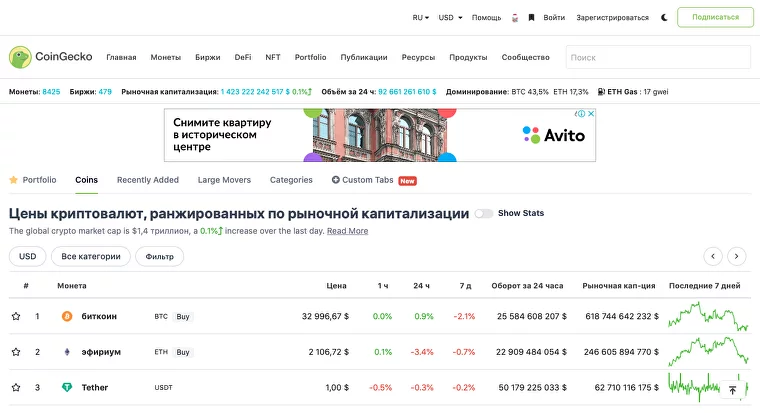Click plus icon for Custom Tabs

pos(335,180)
